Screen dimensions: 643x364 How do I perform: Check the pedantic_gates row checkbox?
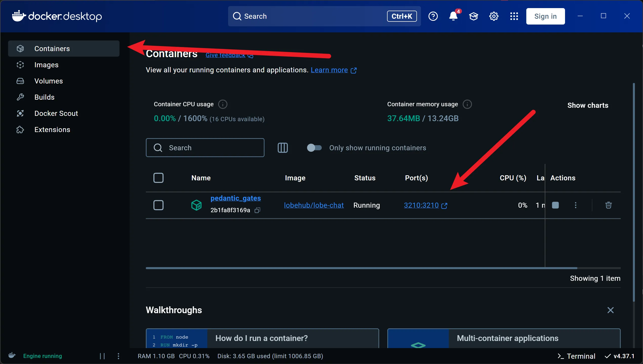coord(158,205)
